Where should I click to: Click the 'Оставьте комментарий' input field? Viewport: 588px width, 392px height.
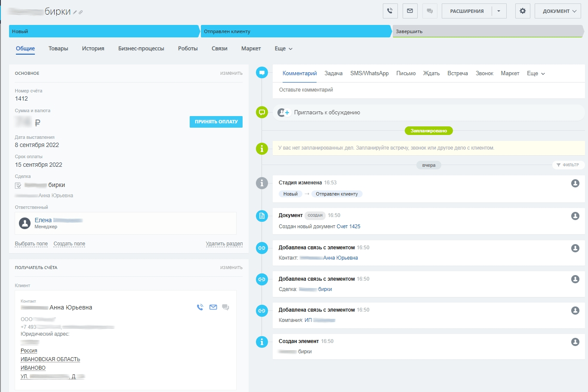[x=429, y=90]
